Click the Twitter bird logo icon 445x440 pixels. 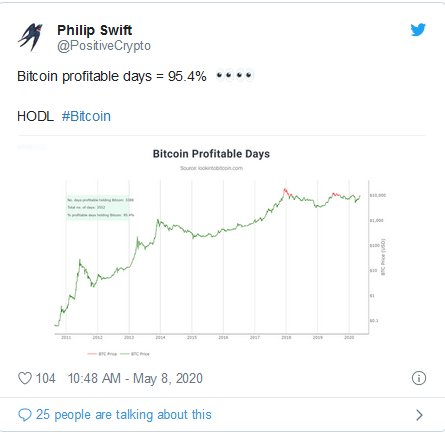click(418, 30)
